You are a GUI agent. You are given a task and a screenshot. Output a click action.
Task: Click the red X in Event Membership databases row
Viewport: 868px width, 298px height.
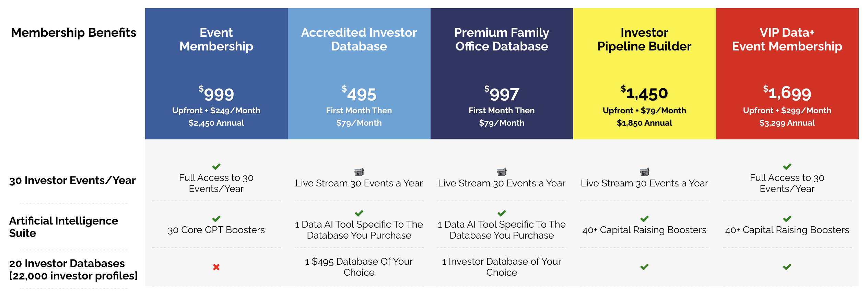(x=216, y=267)
